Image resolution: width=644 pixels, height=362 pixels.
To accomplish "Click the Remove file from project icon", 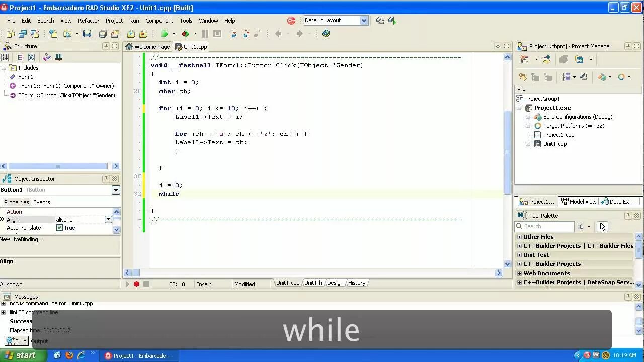I will tap(143, 34).
